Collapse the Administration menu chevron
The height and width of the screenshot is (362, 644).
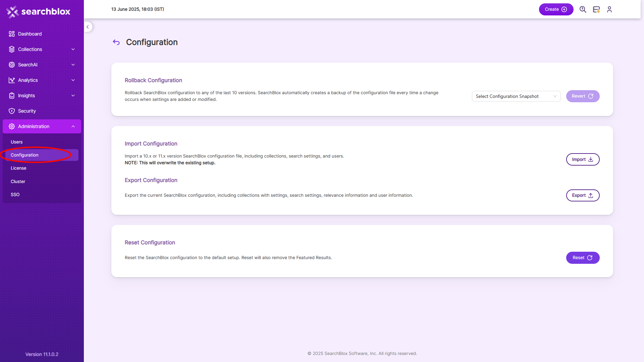[73, 126]
